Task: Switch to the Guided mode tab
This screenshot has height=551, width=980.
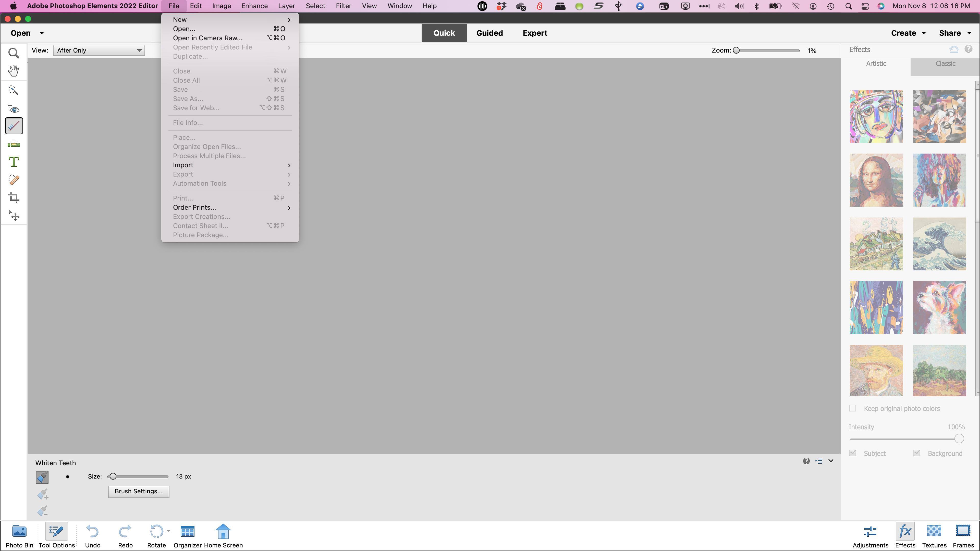Action: (489, 33)
